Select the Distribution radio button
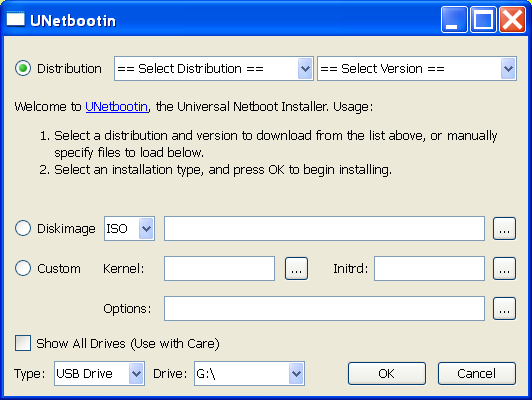The height and width of the screenshot is (400, 532). point(23,69)
